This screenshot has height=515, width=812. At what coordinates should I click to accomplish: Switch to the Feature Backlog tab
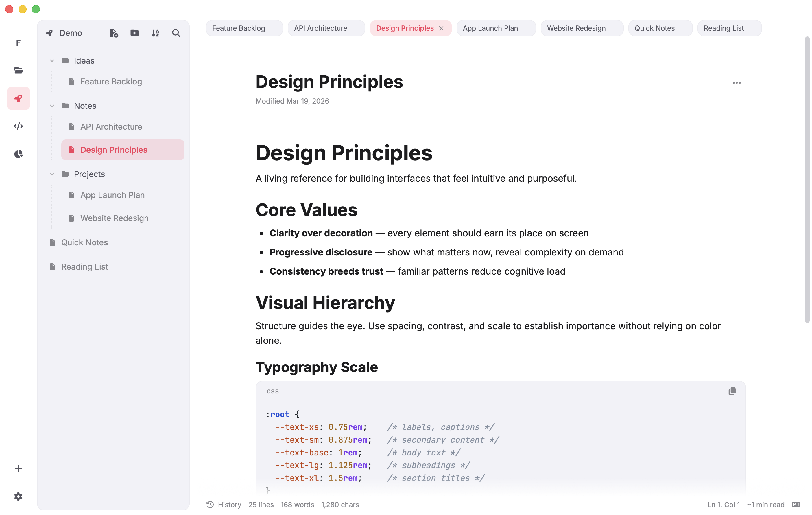tap(244, 28)
